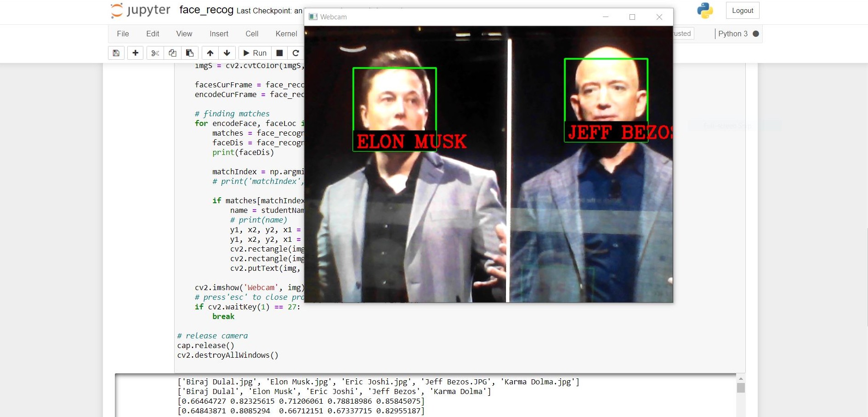
Task: Click the Last Checkpoint text
Action: (x=270, y=11)
